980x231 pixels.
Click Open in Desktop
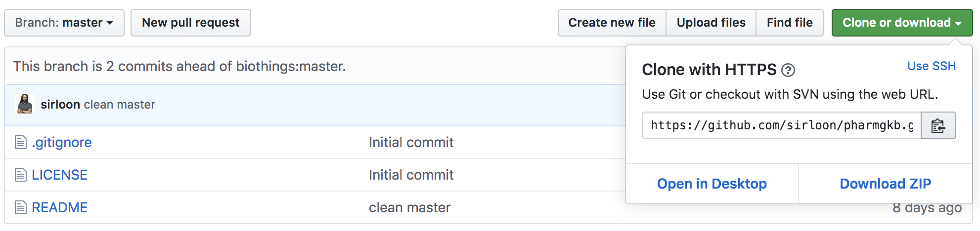pyautogui.click(x=712, y=184)
